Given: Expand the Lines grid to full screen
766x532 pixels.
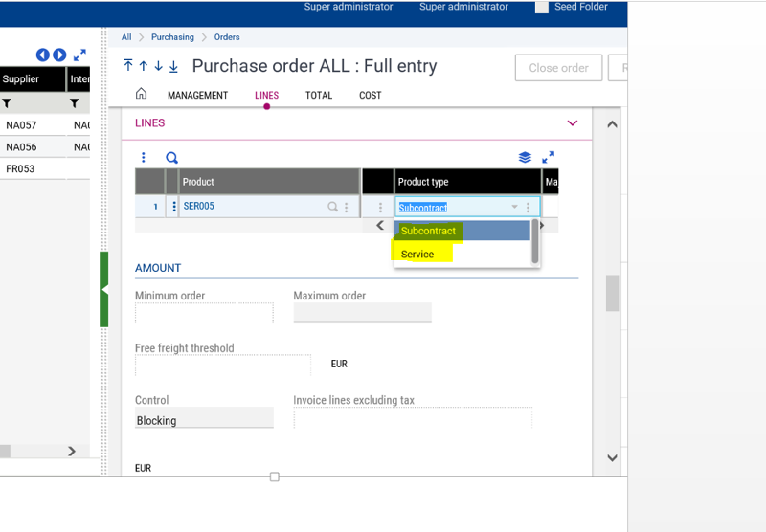Looking at the screenshot, I should click(x=549, y=158).
